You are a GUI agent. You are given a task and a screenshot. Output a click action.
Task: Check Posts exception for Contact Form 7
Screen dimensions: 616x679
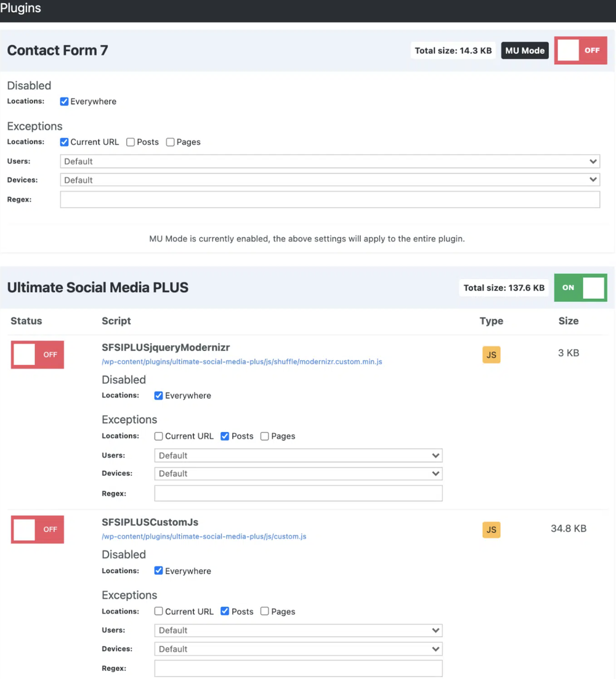[x=131, y=142]
